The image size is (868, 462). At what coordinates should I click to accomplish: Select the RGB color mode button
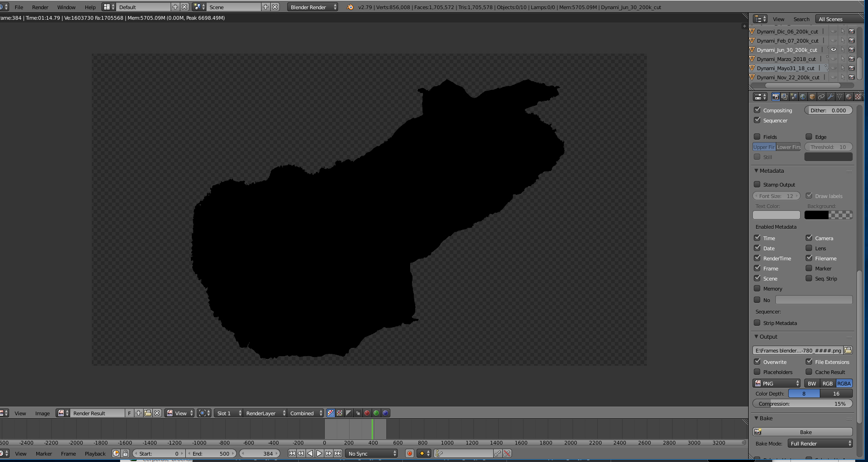[827, 383]
